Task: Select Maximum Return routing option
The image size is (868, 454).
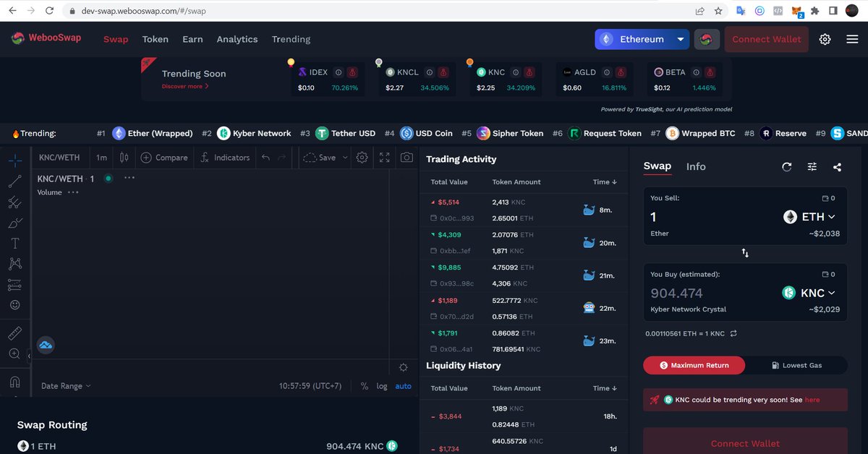Action: (694, 365)
